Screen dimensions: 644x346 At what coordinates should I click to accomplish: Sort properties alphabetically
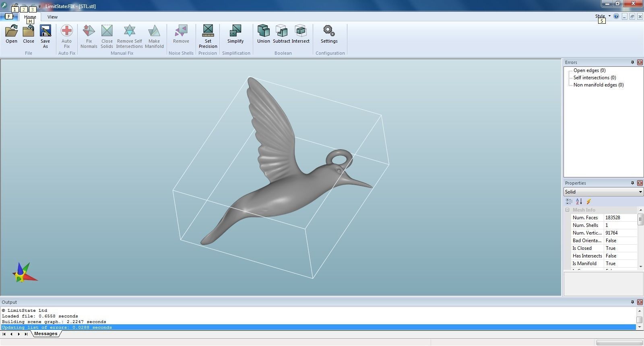579,201
